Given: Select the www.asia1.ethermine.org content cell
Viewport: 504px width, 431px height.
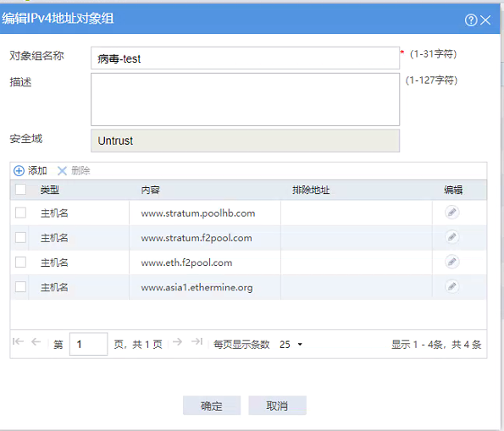Looking at the screenshot, I should pyautogui.click(x=205, y=287).
